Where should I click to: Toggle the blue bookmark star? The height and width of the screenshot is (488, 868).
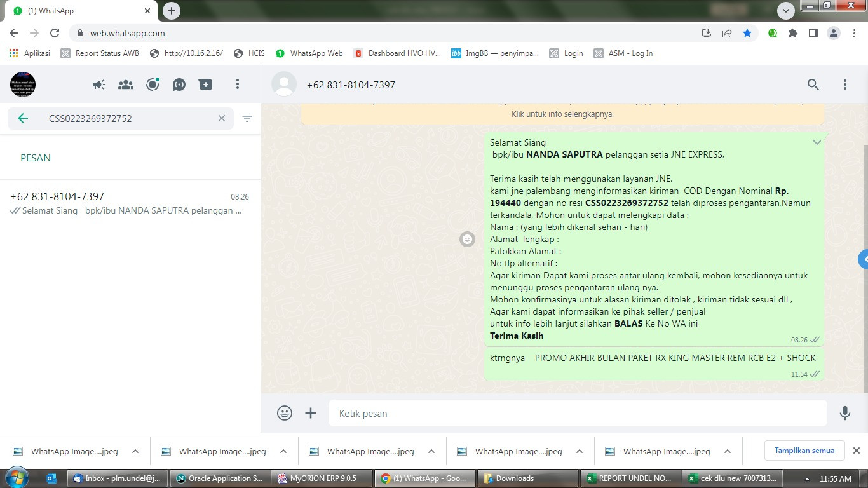[747, 33]
